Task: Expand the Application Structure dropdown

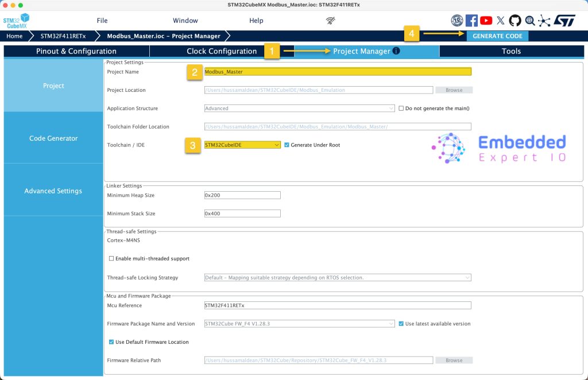Action: 299,108
